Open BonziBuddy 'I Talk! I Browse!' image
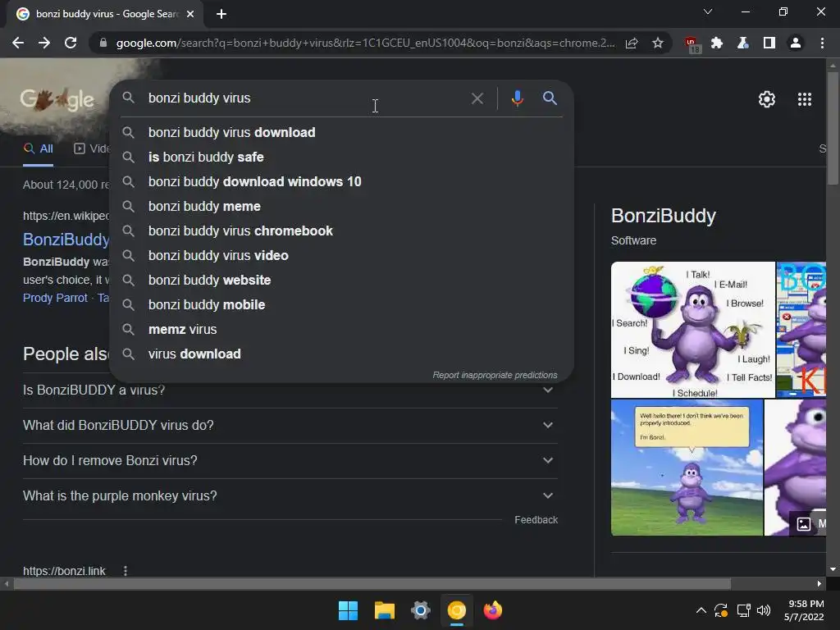 coord(692,330)
